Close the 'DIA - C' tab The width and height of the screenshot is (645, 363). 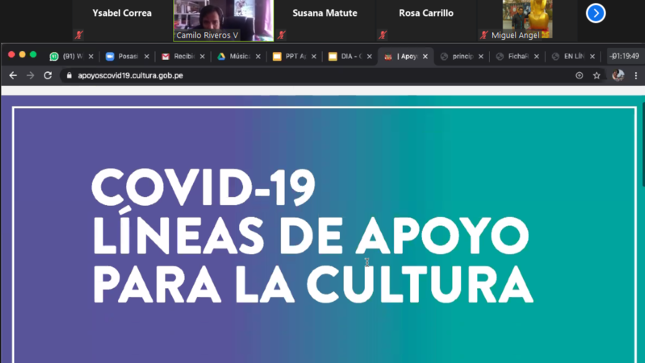click(369, 56)
